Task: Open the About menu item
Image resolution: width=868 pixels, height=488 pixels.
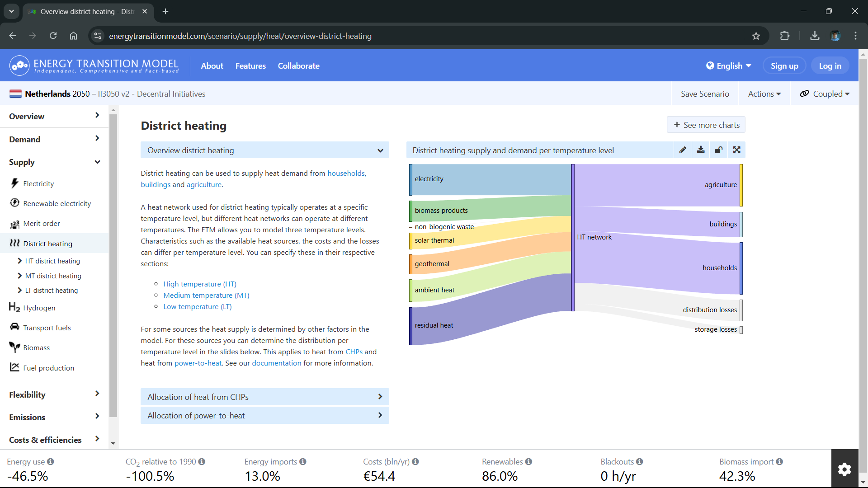Action: click(x=212, y=66)
